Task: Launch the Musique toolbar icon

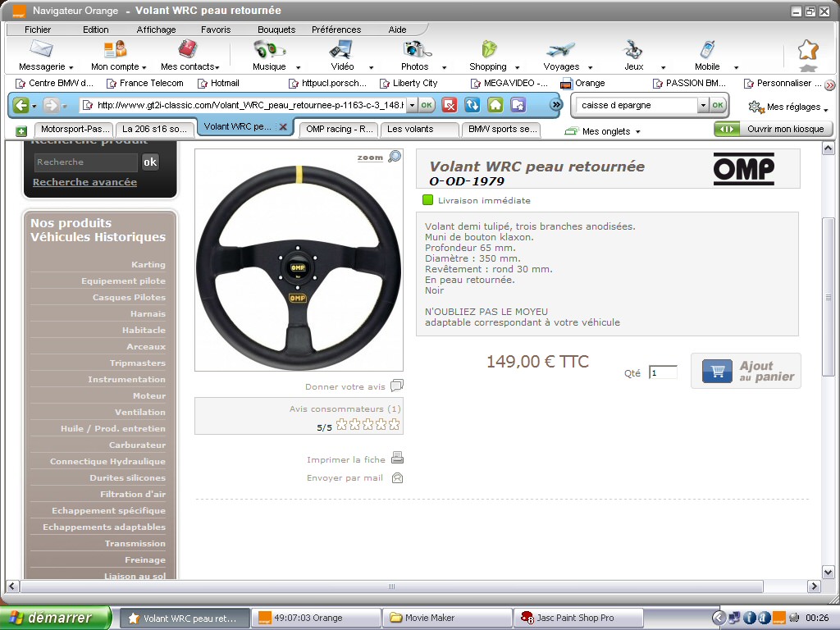Action: point(269,49)
